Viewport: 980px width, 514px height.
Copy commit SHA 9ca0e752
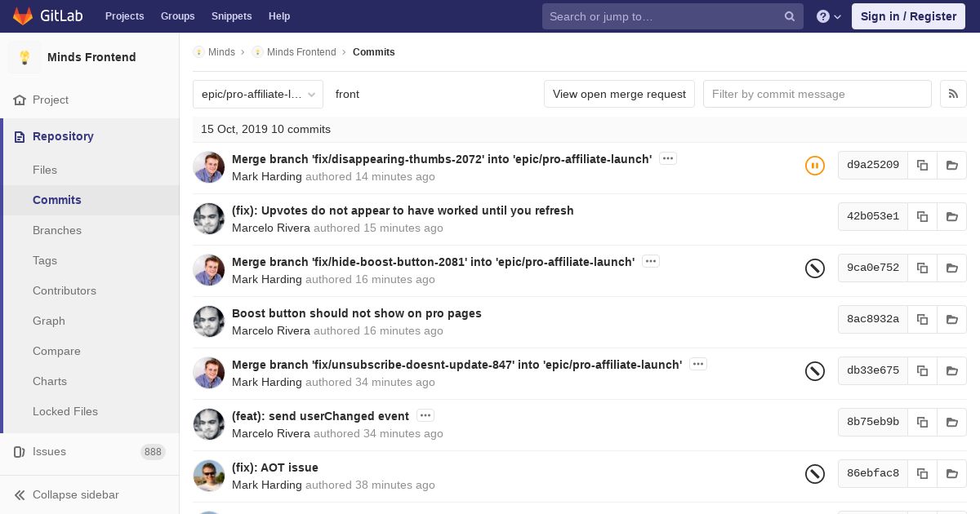(x=922, y=268)
